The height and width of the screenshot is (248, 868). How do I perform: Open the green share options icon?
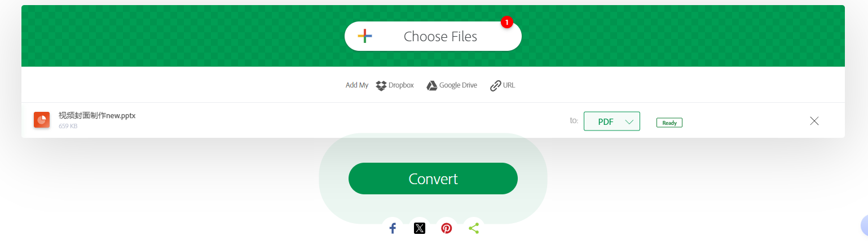click(x=474, y=228)
